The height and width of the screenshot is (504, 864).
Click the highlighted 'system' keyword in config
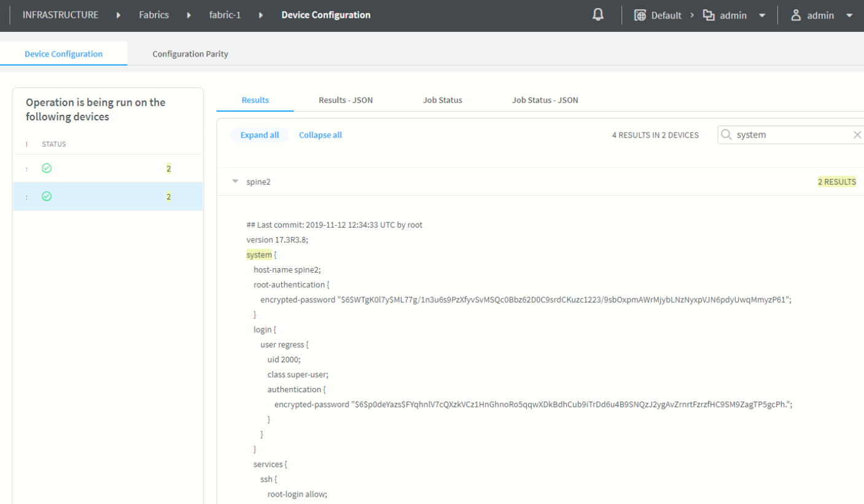click(259, 255)
